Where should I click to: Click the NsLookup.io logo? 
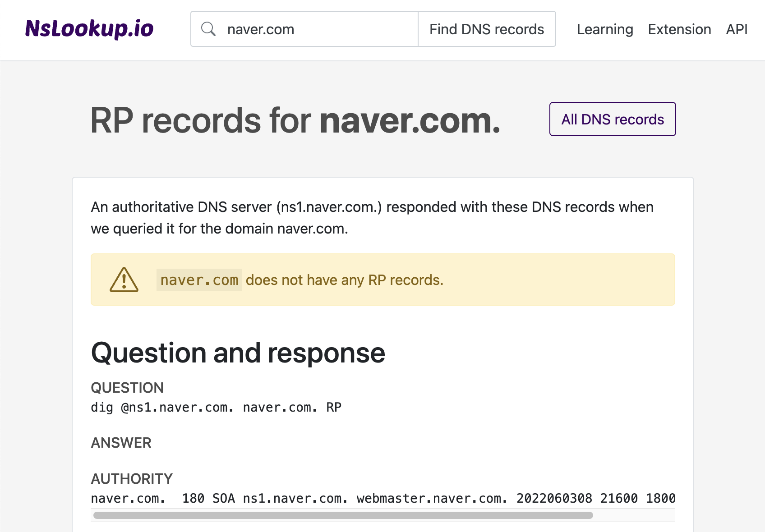pyautogui.click(x=89, y=28)
